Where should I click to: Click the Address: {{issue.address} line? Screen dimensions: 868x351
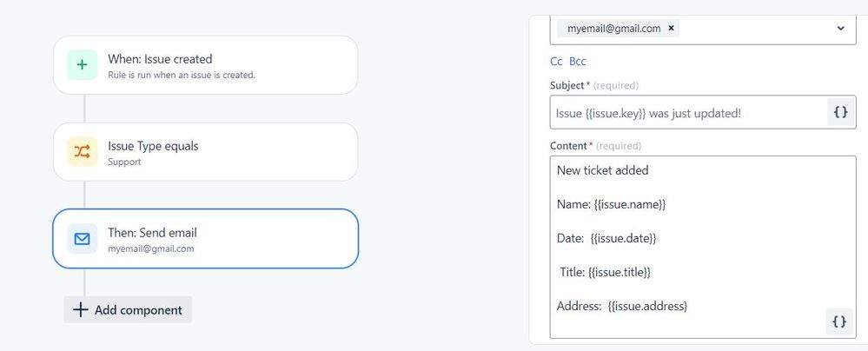[x=622, y=306]
